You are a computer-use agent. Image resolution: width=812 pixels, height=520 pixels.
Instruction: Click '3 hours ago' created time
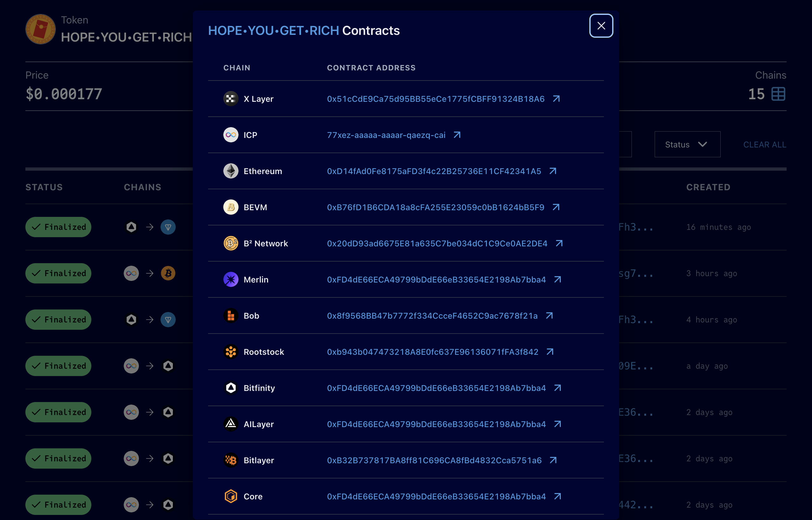tap(711, 273)
